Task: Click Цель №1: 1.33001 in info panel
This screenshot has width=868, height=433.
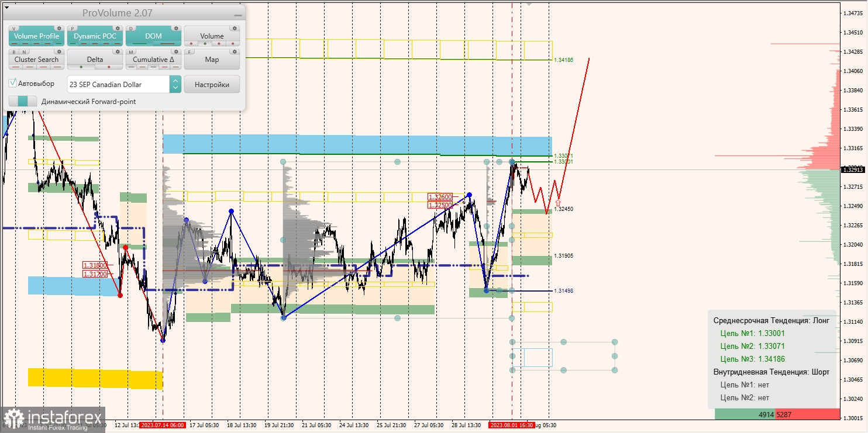Action: (x=752, y=333)
